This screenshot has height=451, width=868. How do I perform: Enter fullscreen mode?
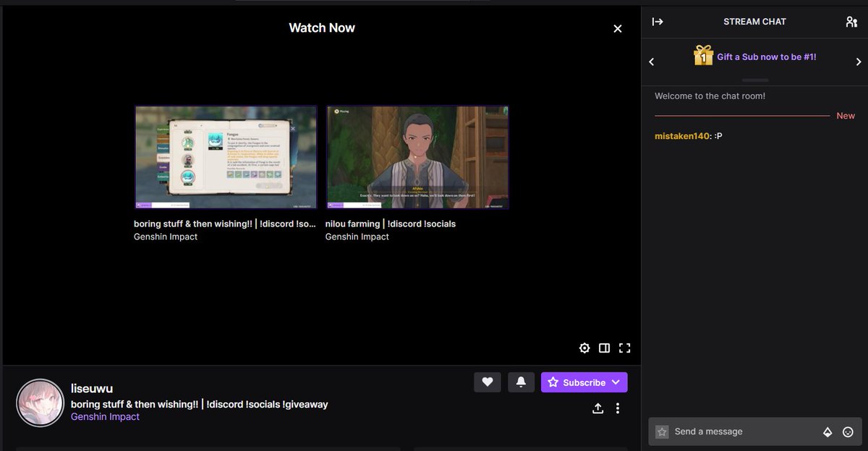625,348
